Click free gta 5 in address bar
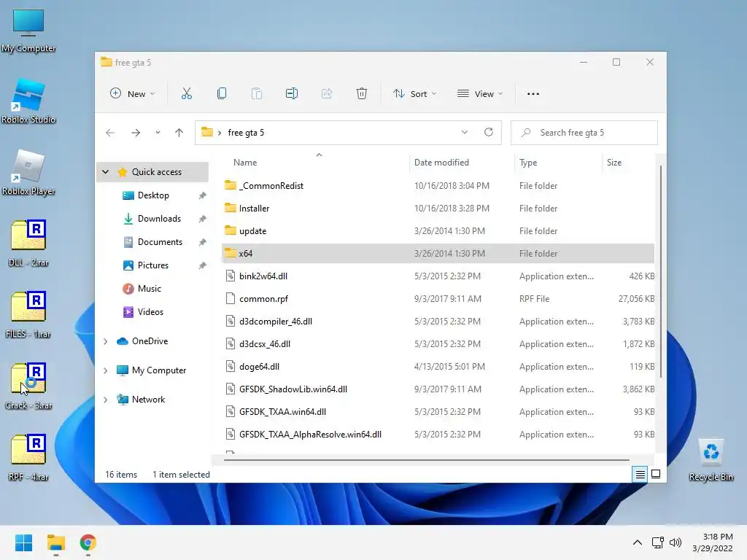Screen dimensions: 747x560 tap(246, 133)
